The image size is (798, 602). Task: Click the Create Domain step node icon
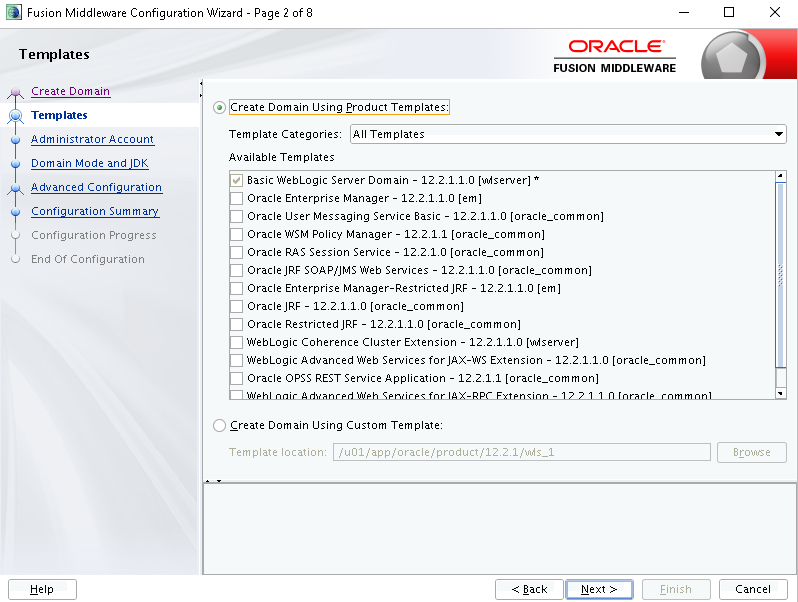pyautogui.click(x=15, y=93)
